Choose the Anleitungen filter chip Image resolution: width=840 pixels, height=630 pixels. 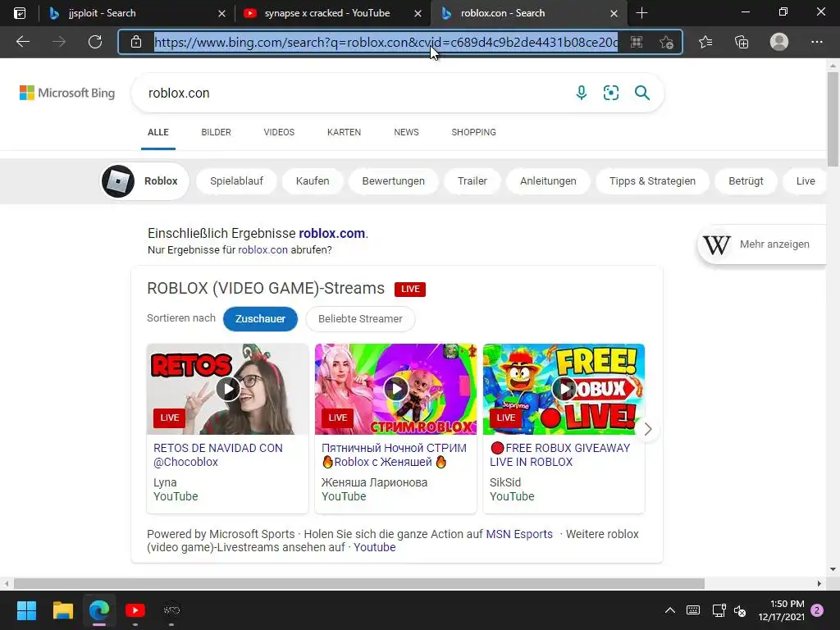548,181
